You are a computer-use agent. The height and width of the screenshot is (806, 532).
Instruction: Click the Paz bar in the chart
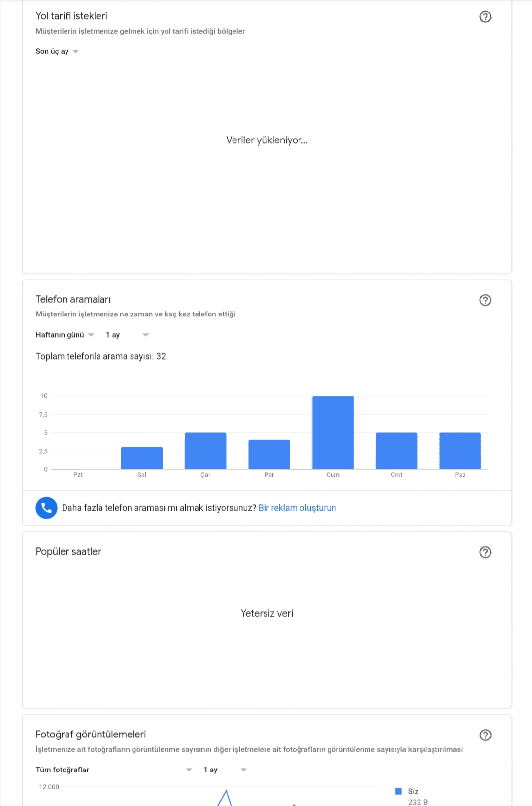[x=460, y=451]
